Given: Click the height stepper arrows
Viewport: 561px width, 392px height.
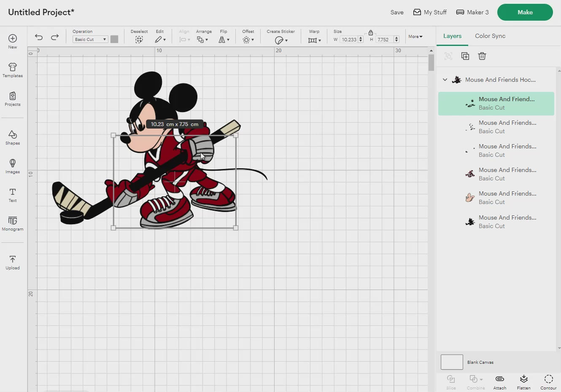Looking at the screenshot, I should [x=396, y=40].
